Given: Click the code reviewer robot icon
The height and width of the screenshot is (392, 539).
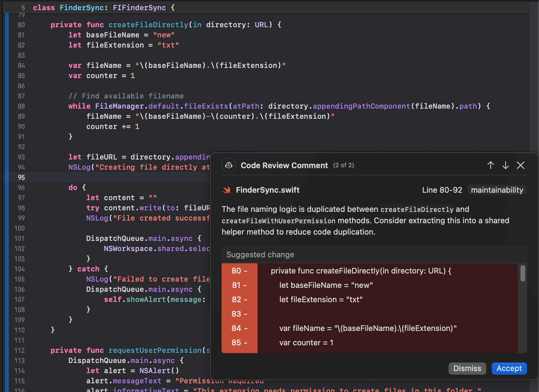Looking at the screenshot, I should click(x=228, y=165).
